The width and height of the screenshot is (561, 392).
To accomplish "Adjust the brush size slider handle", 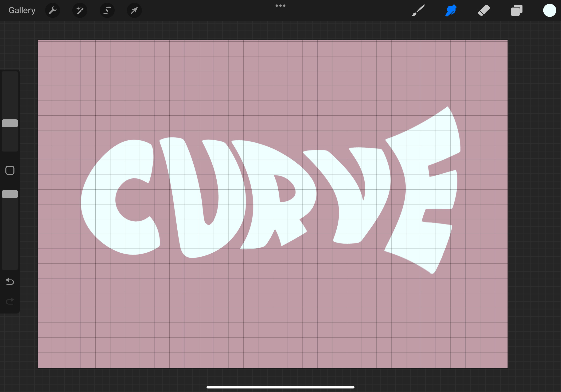I will 10,123.
